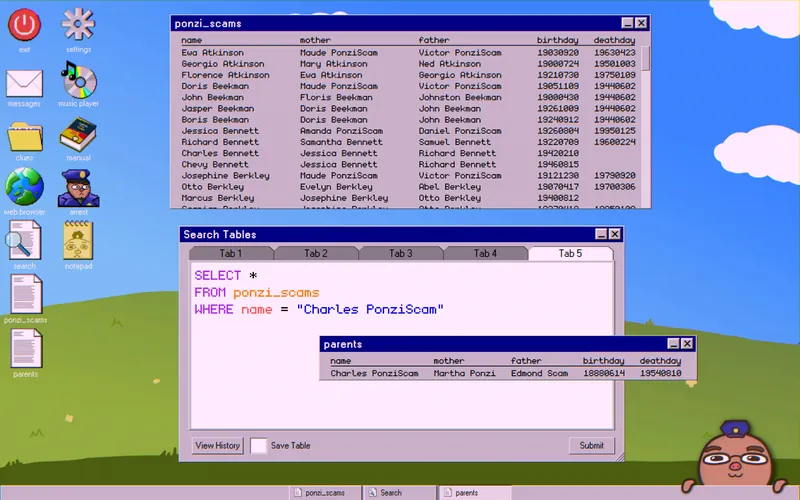Click the View History button
The image size is (800, 500).
[x=217, y=445]
